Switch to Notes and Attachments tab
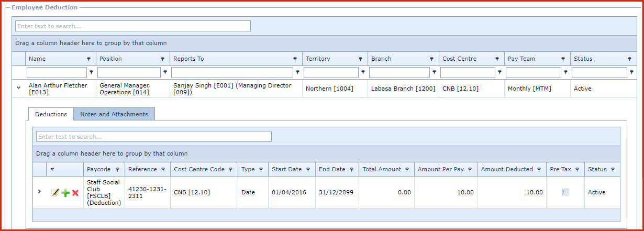Viewport: 644px width, 231px height. [x=114, y=114]
